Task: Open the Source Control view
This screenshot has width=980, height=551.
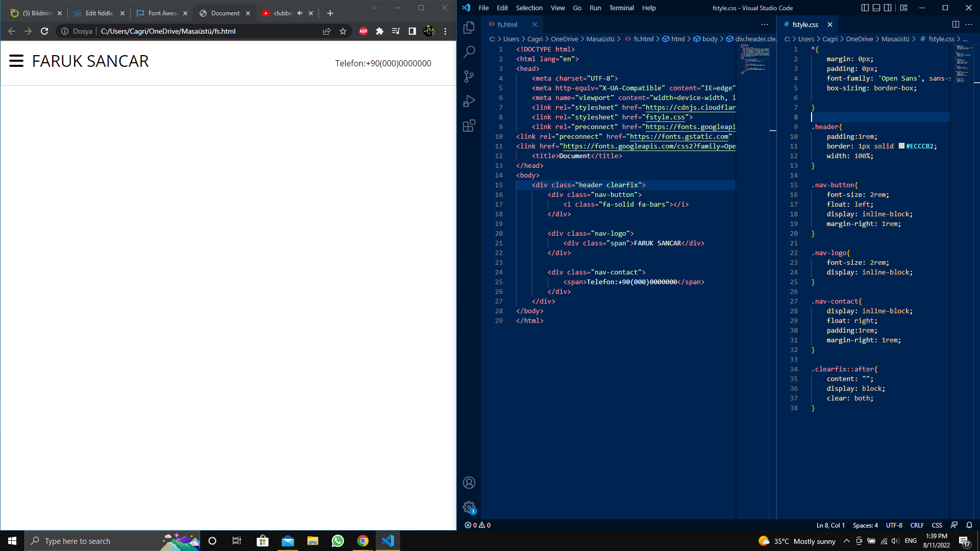Action: [469, 77]
